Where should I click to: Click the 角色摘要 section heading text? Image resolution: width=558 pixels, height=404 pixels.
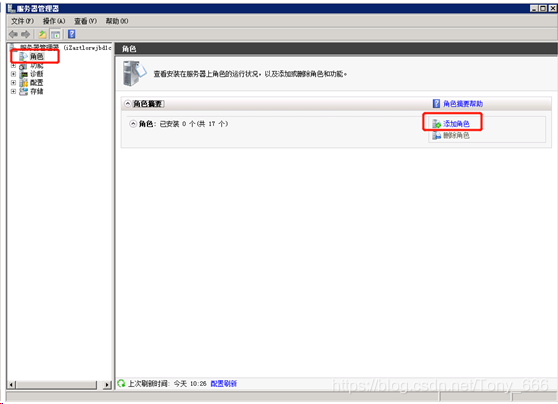pyautogui.click(x=148, y=104)
